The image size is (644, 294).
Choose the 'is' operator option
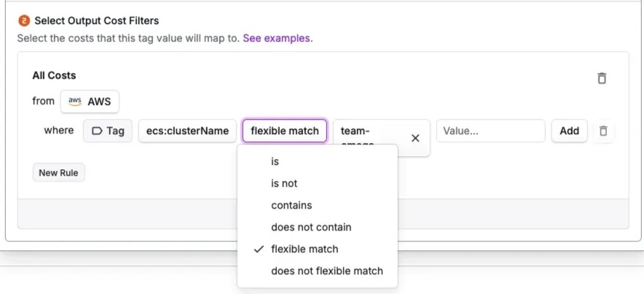pyautogui.click(x=275, y=161)
